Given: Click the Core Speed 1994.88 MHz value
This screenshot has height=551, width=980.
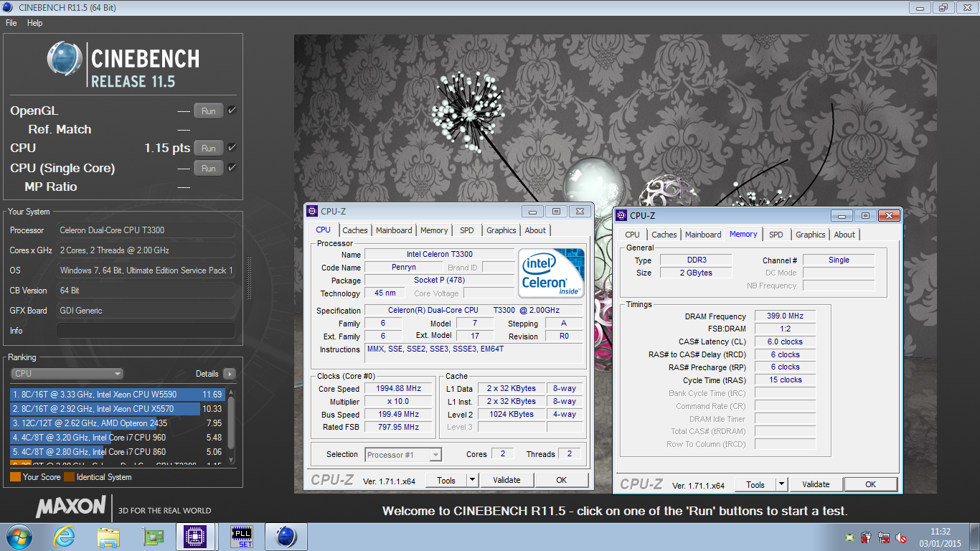Looking at the screenshot, I should [x=399, y=389].
